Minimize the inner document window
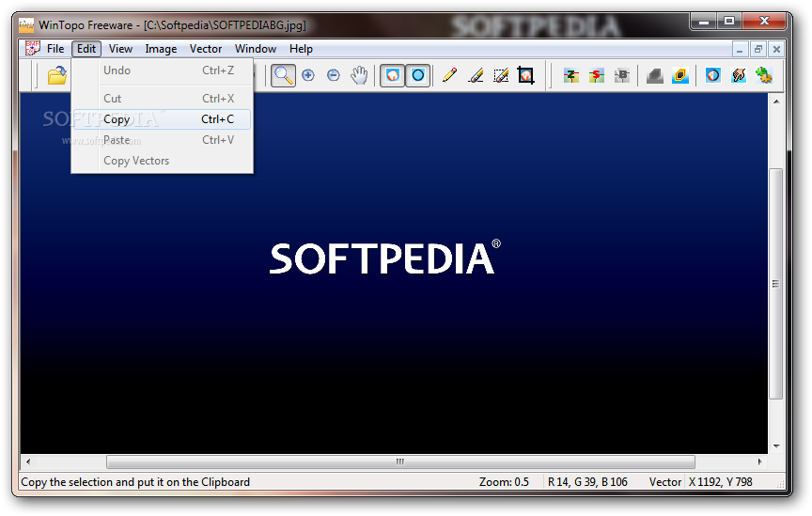This screenshot has width=812, height=516. click(740, 49)
